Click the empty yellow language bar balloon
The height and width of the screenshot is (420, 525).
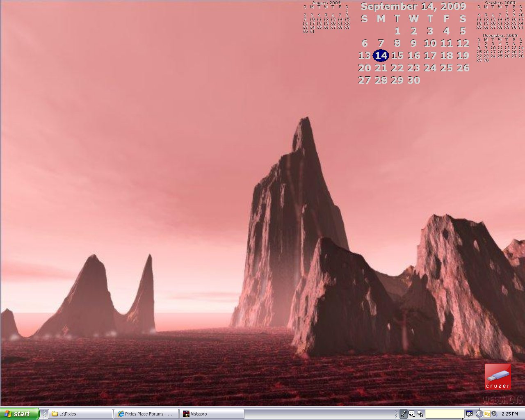tap(444, 414)
